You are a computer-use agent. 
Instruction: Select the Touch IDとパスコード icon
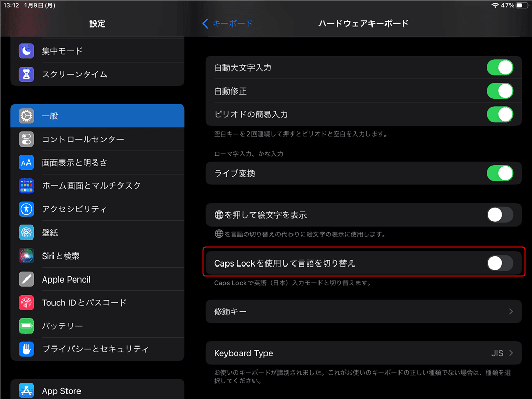(x=26, y=302)
